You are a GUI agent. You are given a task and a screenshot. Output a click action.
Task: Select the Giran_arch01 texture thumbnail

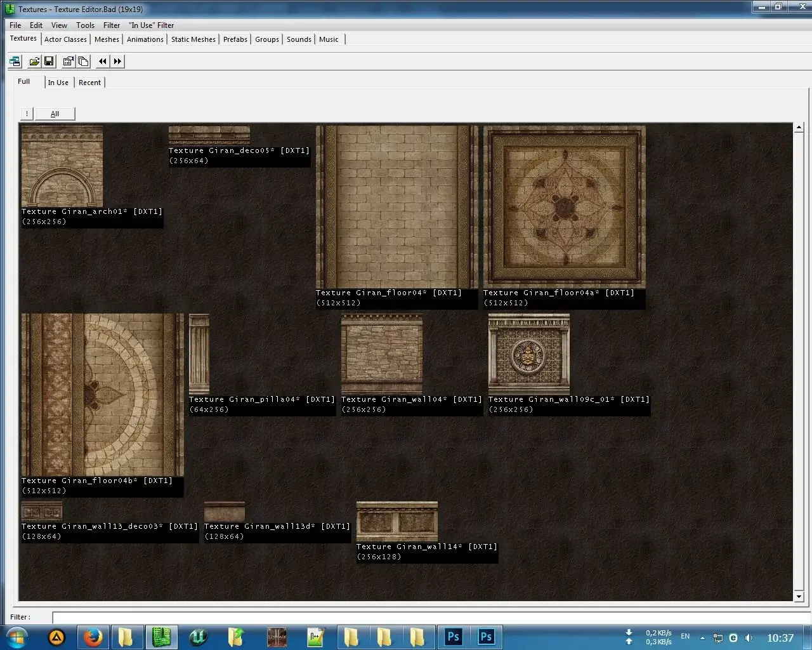[x=62, y=166]
